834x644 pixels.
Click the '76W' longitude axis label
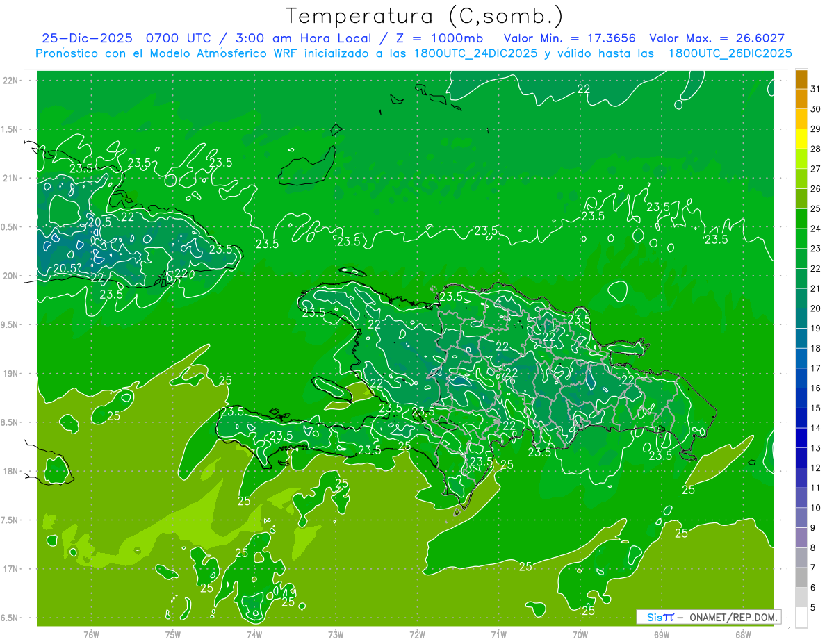(x=91, y=635)
